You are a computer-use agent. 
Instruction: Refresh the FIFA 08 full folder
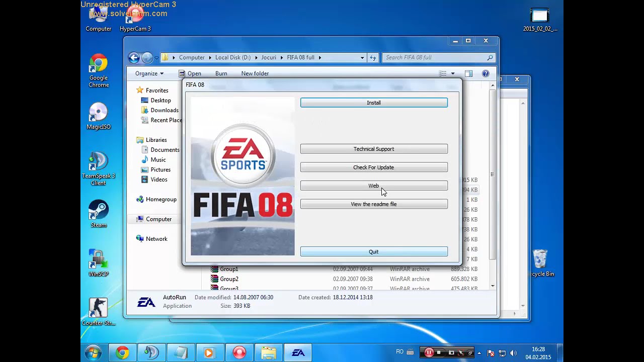373,58
